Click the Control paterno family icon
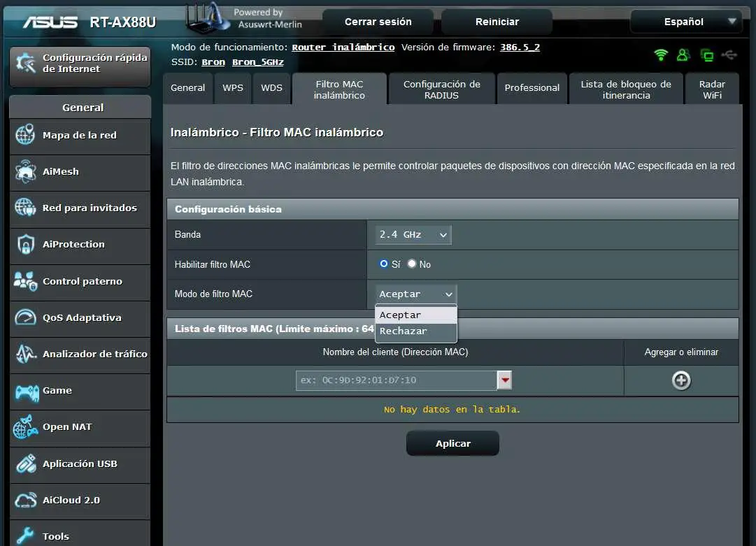This screenshot has height=546, width=756. (25, 281)
